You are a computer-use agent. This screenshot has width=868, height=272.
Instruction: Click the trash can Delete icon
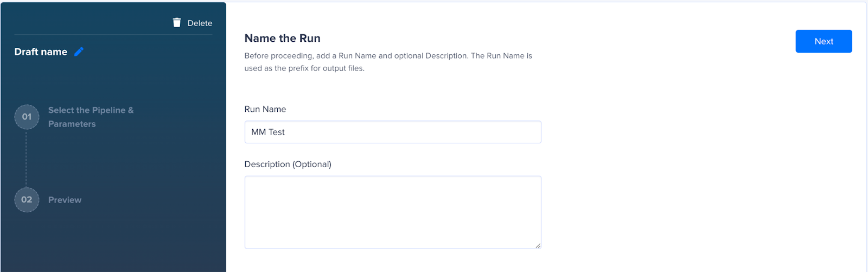177,23
